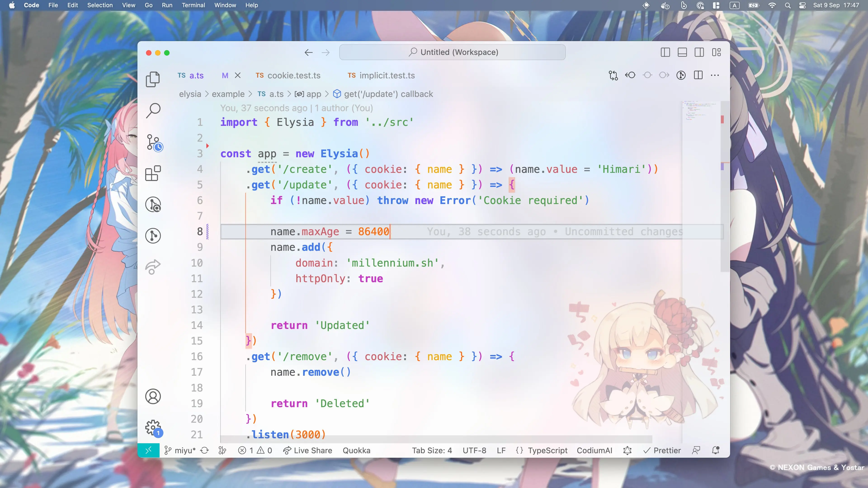Open Wi-Fi status menu
868x488 pixels.
772,5
